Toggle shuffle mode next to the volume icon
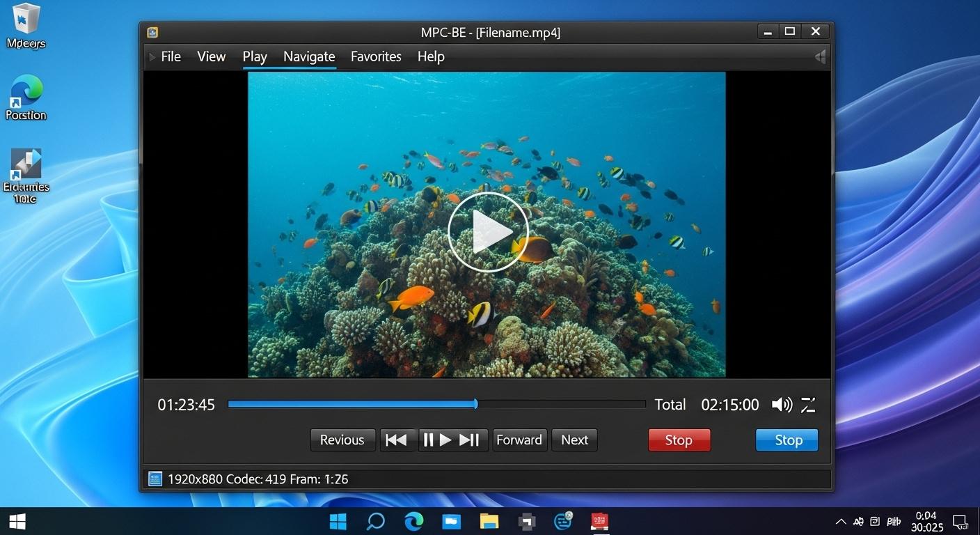 808,405
